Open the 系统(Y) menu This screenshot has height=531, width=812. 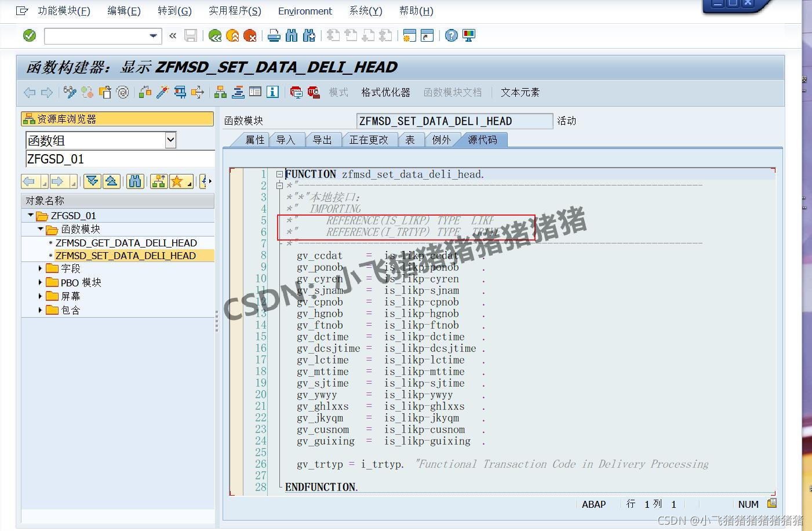(366, 11)
